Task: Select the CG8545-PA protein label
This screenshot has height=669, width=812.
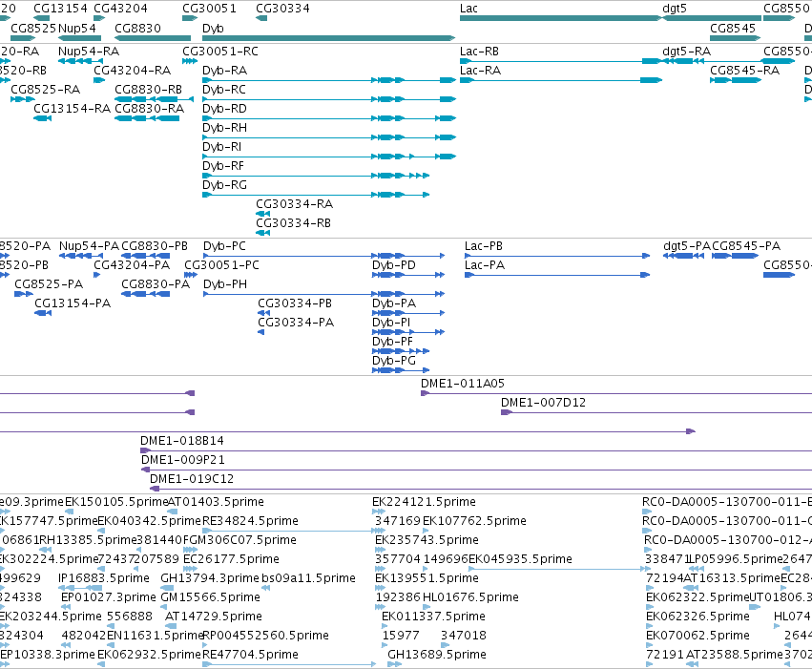Action: click(746, 246)
